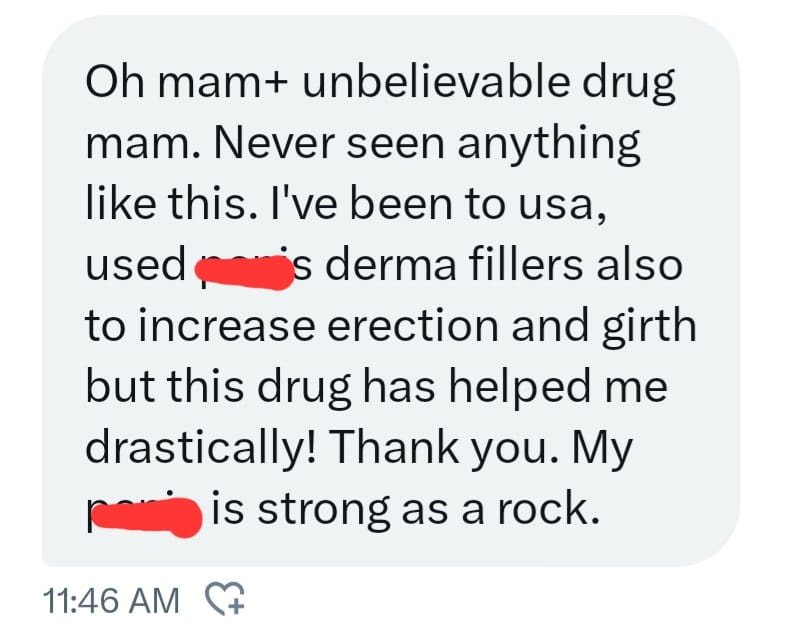Add a reaction with the heart-plus icon
The width and height of the screenshot is (794, 634).
[225, 598]
